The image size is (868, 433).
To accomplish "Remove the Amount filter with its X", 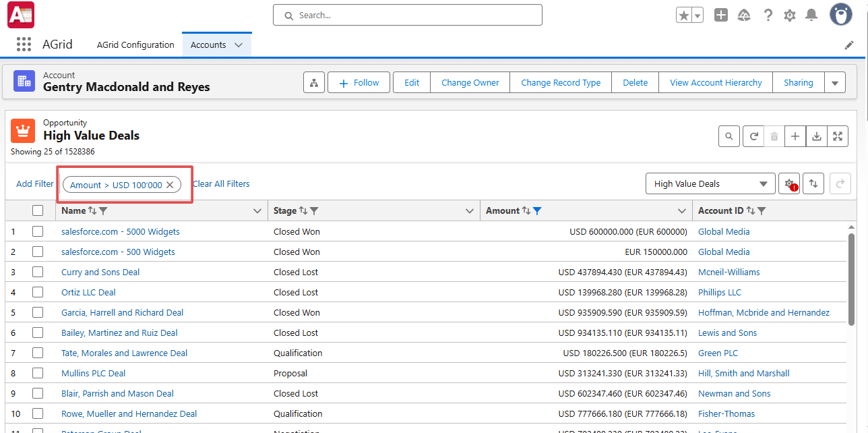I will 170,185.
